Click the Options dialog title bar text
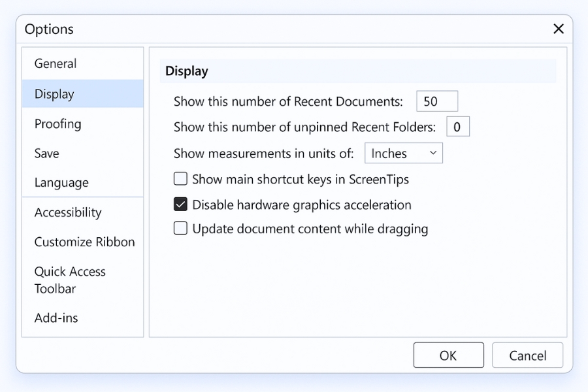This screenshot has height=392, width=588. pos(49,29)
